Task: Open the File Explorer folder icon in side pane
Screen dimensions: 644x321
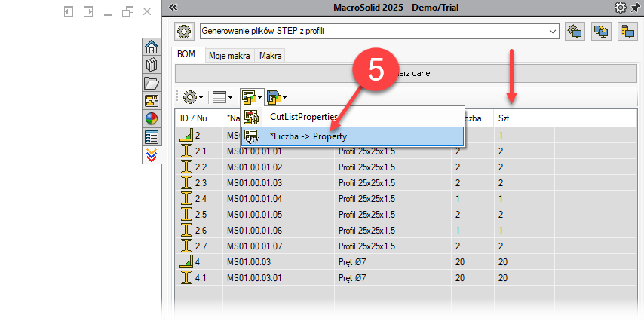Action: coord(152,83)
